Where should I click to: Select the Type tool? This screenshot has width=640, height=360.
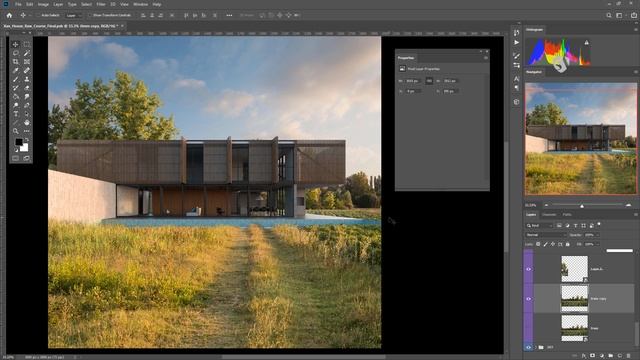(16, 114)
